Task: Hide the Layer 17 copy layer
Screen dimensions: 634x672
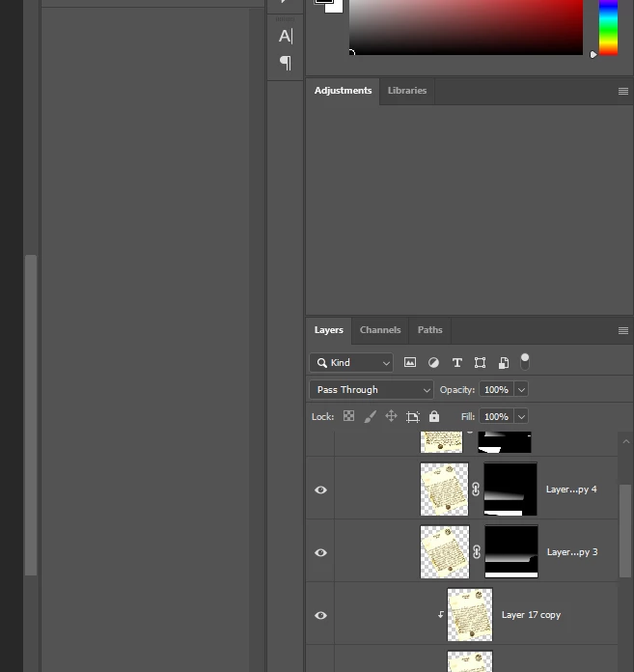Action: [320, 615]
